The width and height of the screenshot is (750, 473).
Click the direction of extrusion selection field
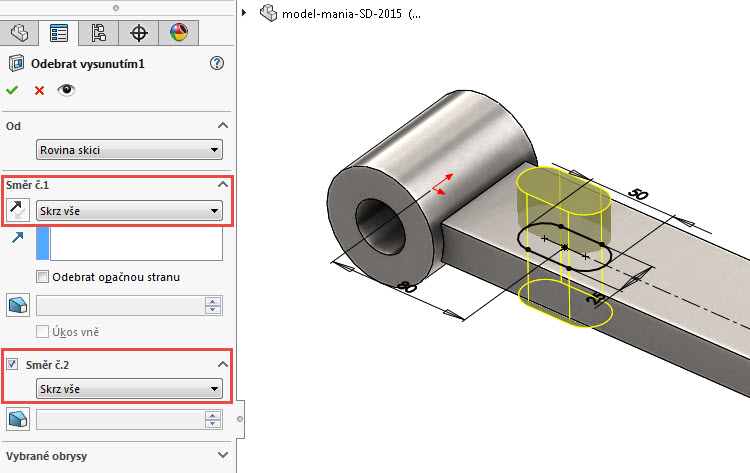point(134,244)
